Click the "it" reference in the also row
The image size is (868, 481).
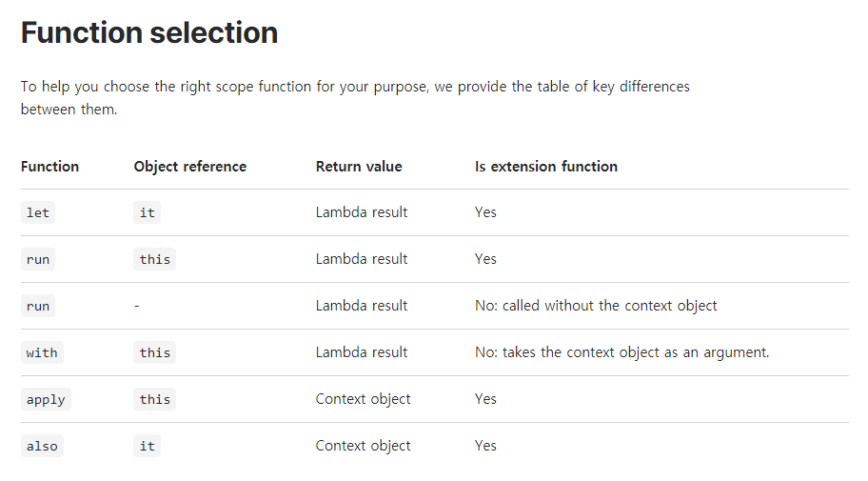[147, 446]
